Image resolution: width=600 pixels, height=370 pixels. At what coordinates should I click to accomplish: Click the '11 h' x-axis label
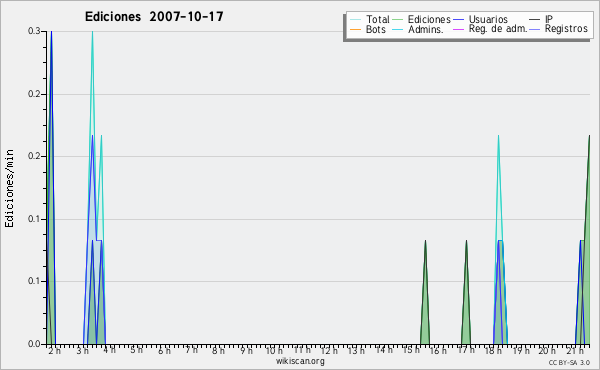click(302, 350)
